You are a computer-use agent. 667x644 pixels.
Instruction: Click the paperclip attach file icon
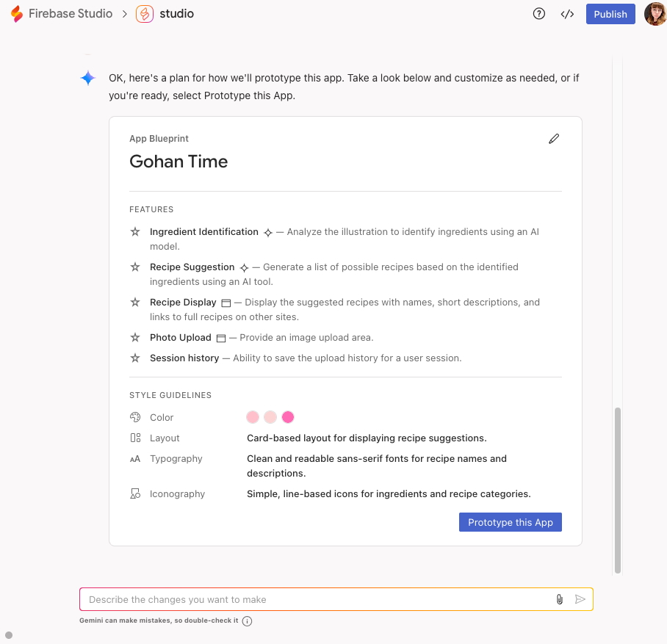point(559,599)
